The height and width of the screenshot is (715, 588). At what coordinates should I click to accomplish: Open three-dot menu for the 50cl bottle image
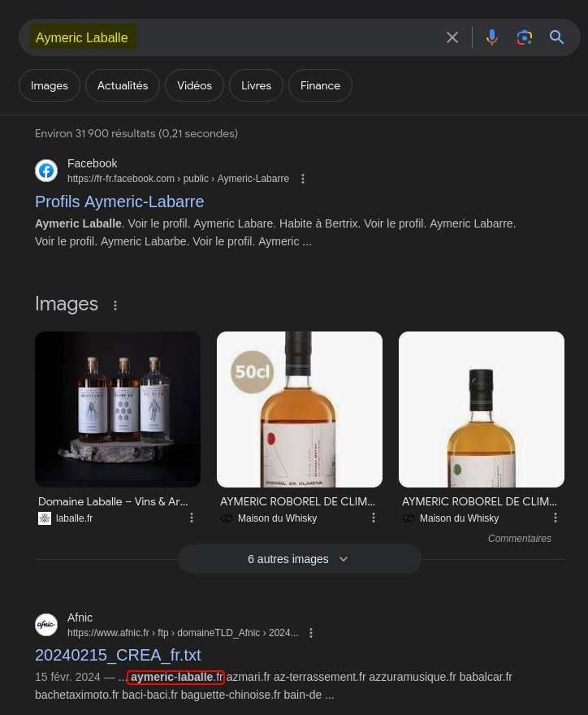pyautogui.click(x=374, y=518)
